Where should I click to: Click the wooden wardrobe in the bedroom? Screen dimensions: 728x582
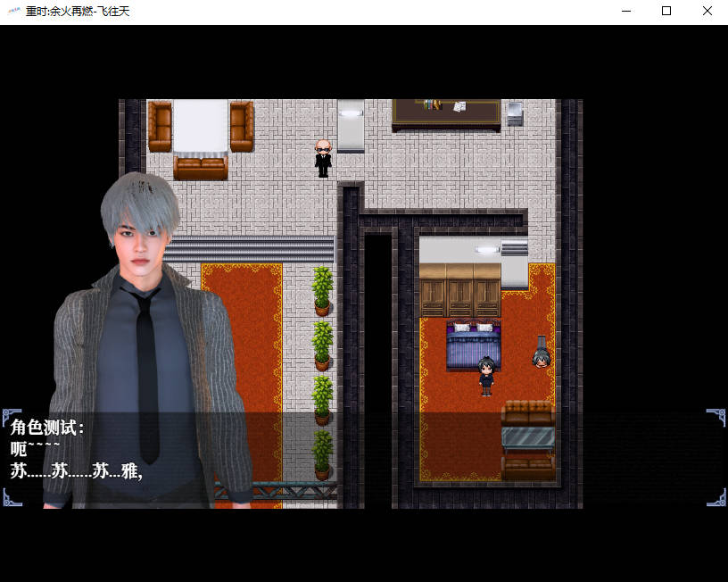[x=459, y=290]
